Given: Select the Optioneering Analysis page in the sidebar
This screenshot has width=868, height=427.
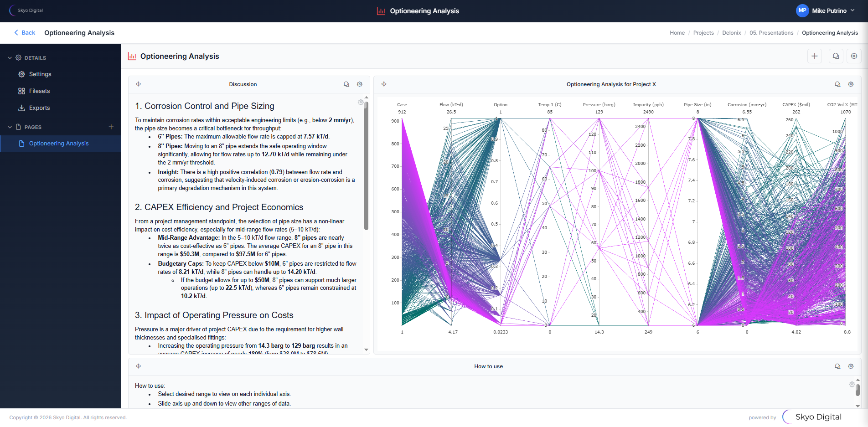Looking at the screenshot, I should pyautogui.click(x=59, y=143).
